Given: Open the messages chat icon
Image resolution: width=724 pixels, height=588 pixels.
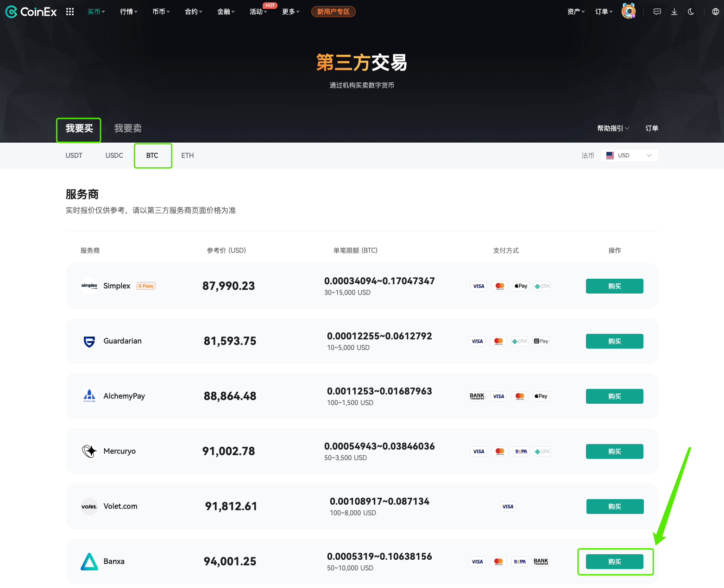Looking at the screenshot, I should (x=657, y=12).
